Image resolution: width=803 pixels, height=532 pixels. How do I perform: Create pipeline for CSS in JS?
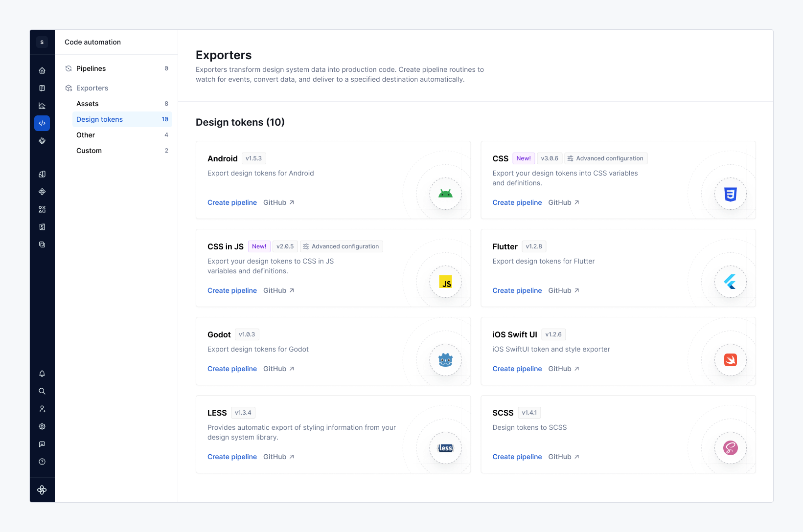pos(232,290)
